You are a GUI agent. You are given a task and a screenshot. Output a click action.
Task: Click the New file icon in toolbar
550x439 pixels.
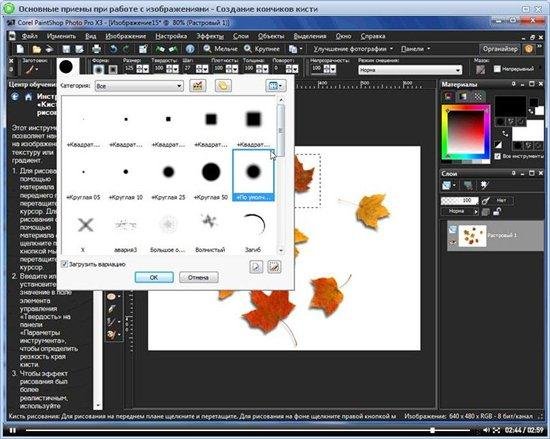click(x=21, y=49)
